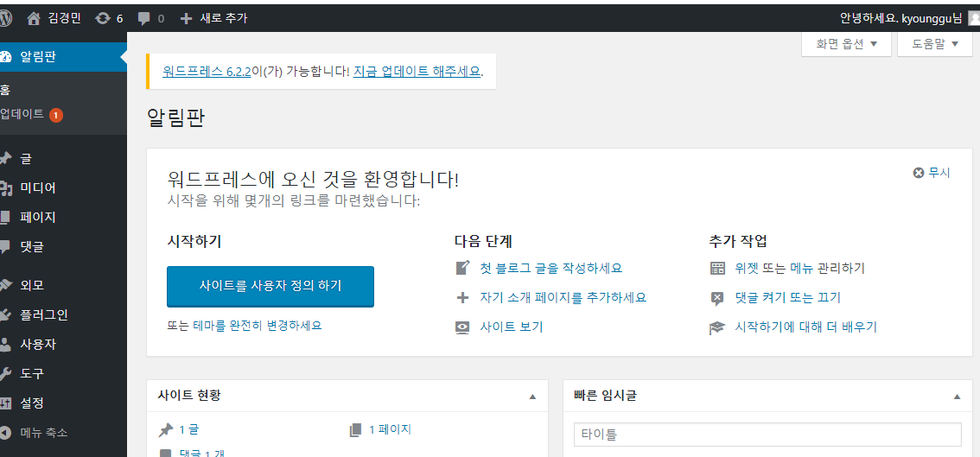Click 첫 블로그 글을 작성하세요 link
This screenshot has width=980, height=457.
550,268
